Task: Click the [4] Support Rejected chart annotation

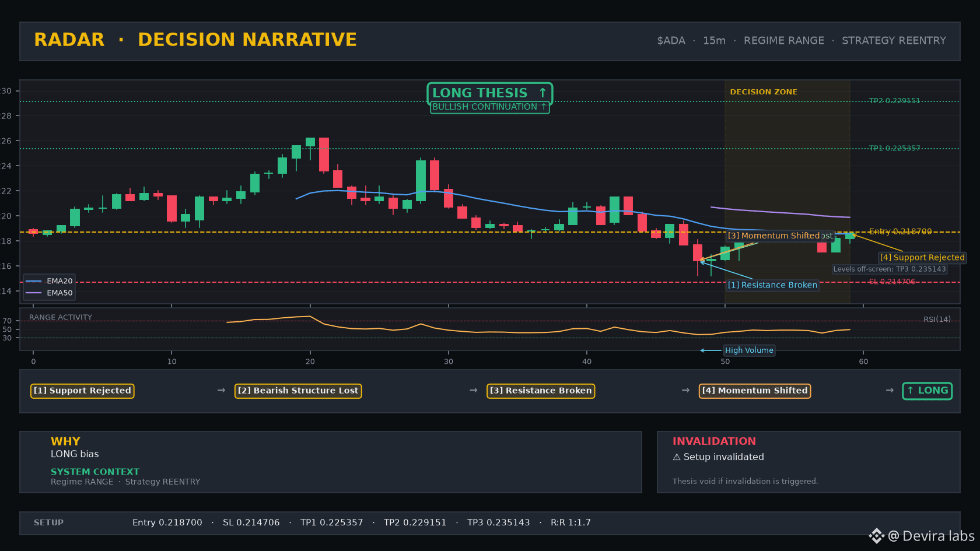Action: pyautogui.click(x=922, y=257)
